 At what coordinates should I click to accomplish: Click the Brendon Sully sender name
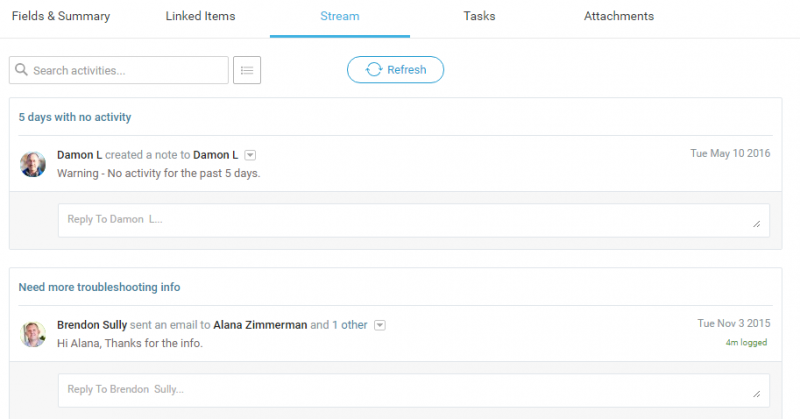(x=93, y=325)
